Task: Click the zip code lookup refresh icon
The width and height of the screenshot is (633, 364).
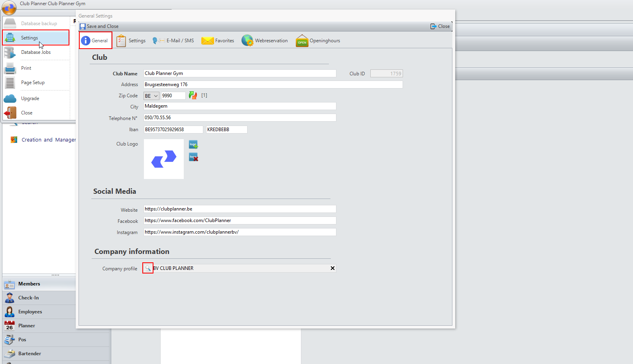Action: click(193, 96)
